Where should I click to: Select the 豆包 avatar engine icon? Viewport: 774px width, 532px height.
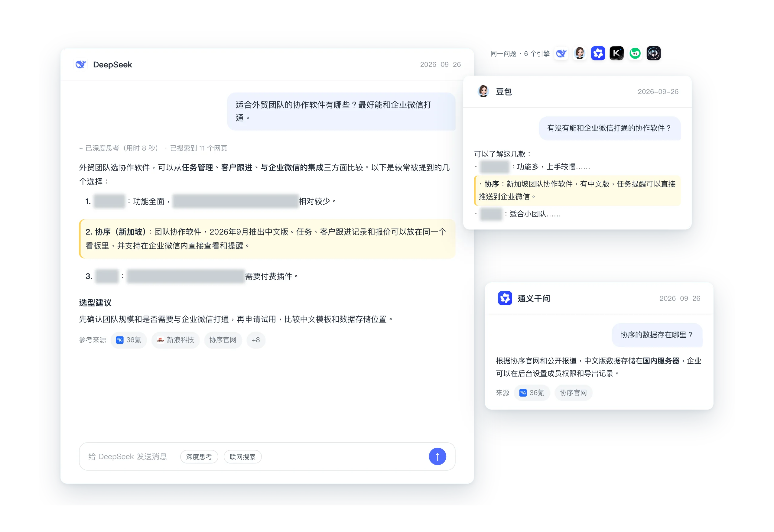pyautogui.click(x=580, y=53)
